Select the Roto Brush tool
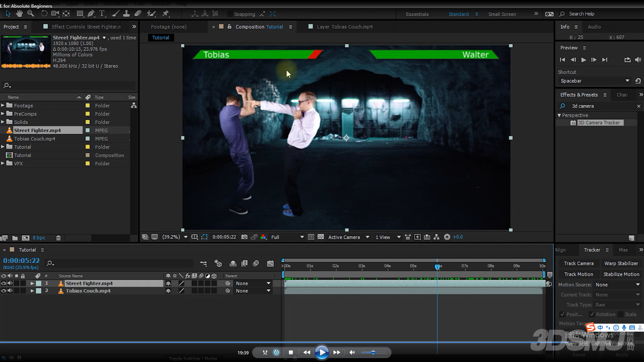 tap(151, 14)
